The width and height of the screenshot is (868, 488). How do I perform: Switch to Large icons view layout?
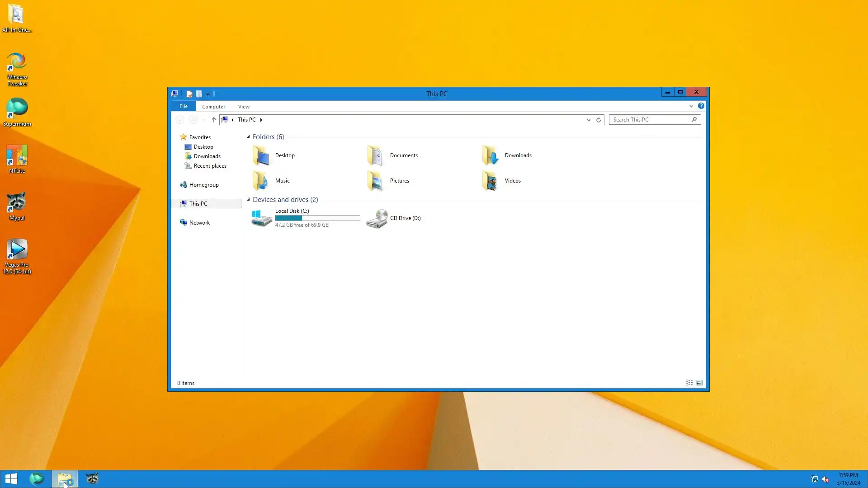pyautogui.click(x=699, y=383)
